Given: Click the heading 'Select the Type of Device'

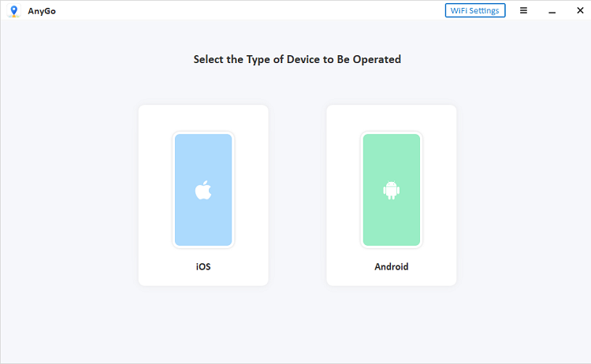Looking at the screenshot, I should coord(257,60).
